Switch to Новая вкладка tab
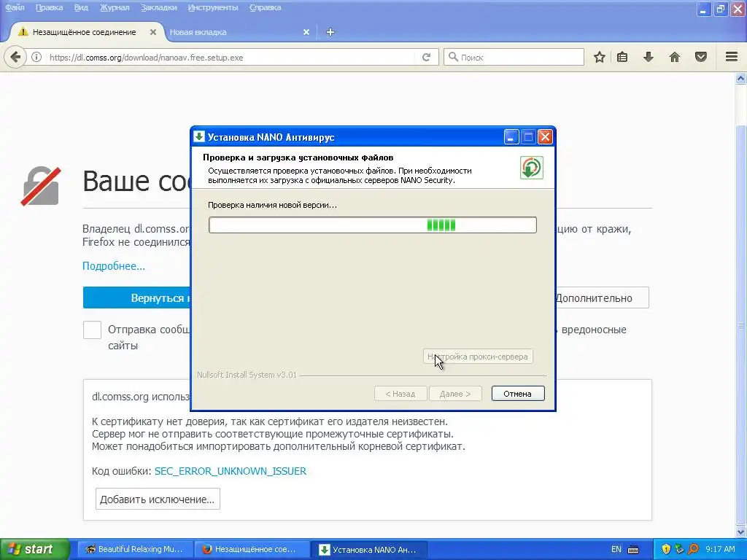747x560 pixels. pyautogui.click(x=239, y=32)
